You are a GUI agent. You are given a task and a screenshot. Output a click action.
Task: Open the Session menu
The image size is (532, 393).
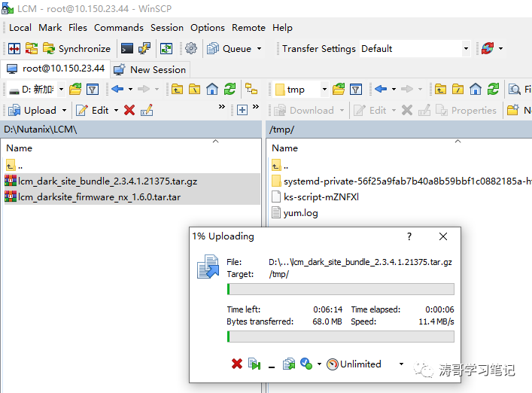[x=167, y=28]
